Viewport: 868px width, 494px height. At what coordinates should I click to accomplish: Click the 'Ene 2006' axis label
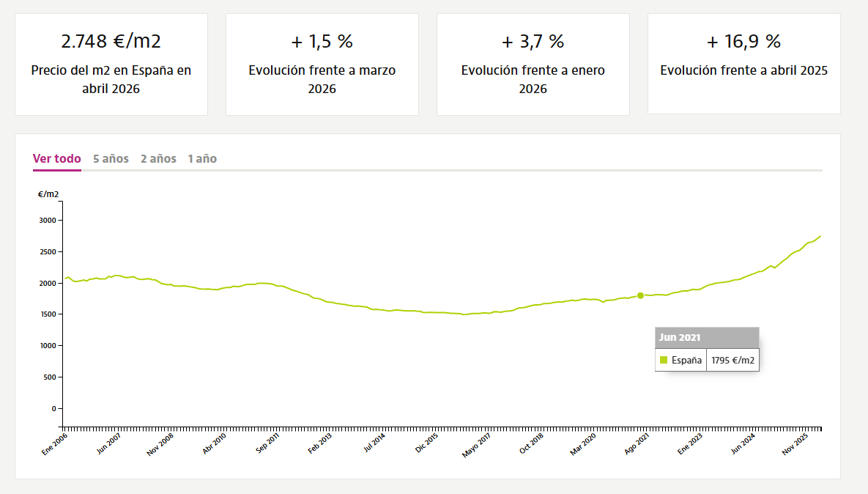coord(55,444)
